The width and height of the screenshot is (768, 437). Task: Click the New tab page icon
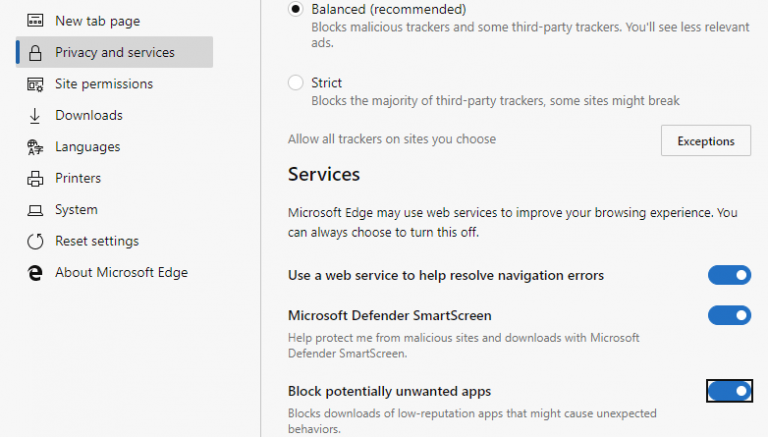pyautogui.click(x=35, y=21)
